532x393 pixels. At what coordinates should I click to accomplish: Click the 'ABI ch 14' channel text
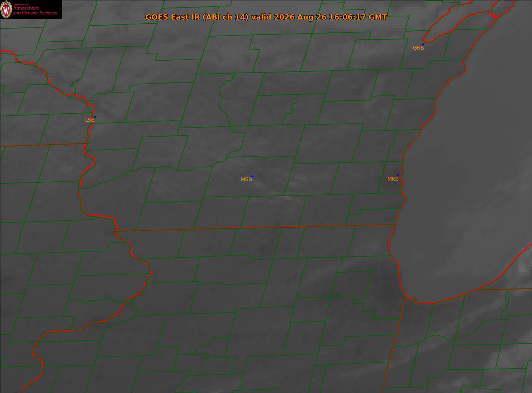[227, 17]
